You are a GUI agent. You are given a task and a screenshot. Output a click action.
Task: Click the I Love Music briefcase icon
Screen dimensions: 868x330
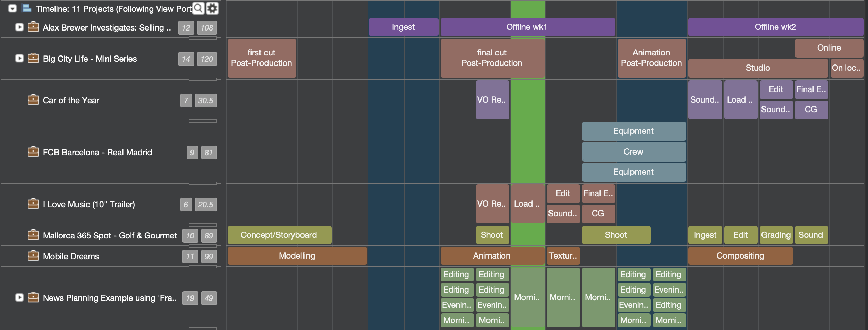[33, 204]
